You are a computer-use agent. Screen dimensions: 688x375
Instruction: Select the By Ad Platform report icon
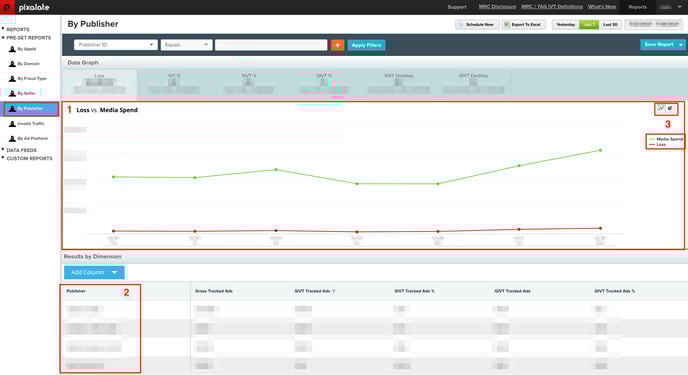click(12, 139)
